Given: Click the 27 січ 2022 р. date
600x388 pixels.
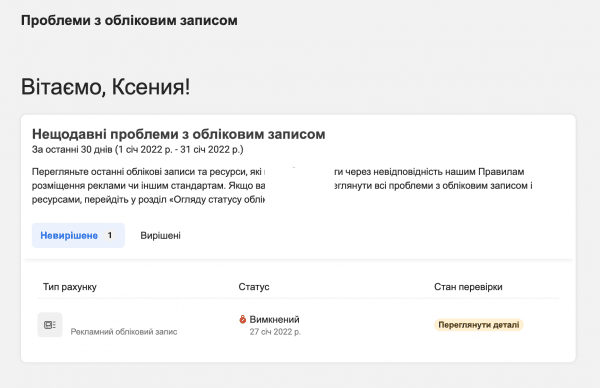Looking at the screenshot, I should [275, 332].
